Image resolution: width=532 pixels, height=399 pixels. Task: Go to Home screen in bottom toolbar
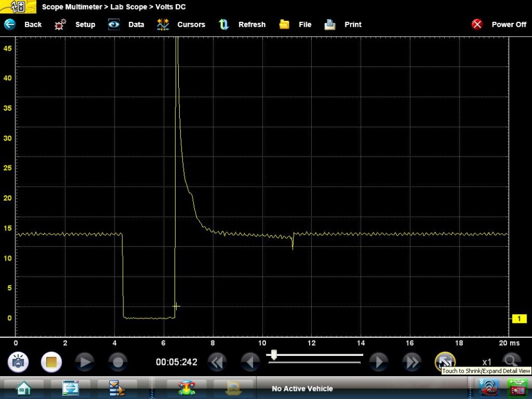click(x=23, y=388)
